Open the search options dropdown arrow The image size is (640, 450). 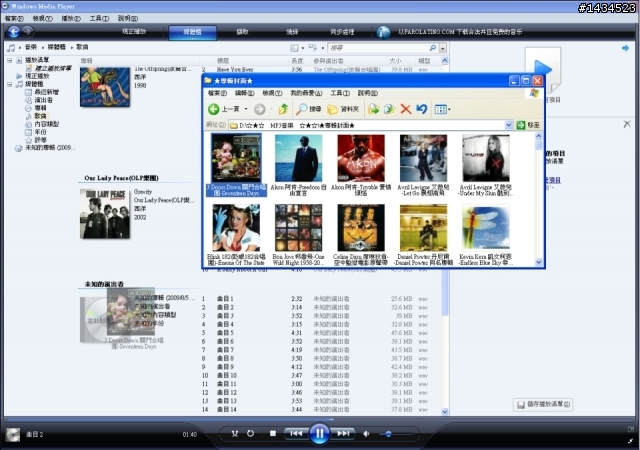443,48
